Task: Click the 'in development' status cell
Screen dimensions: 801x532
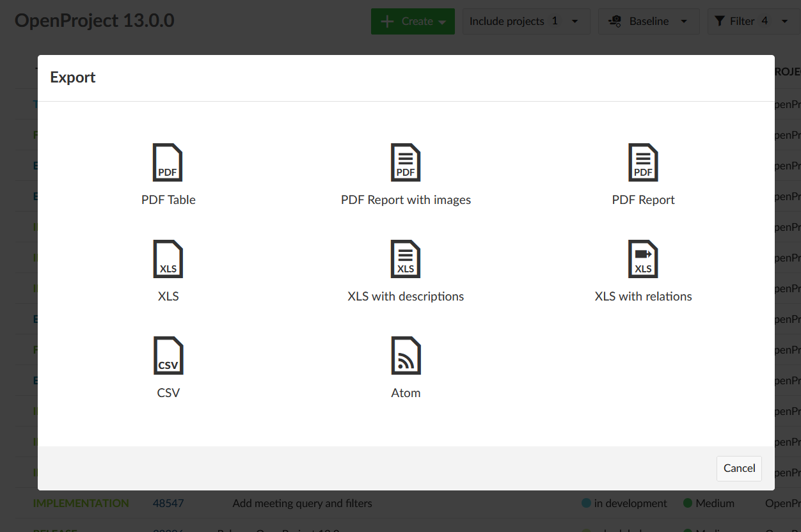Action: pos(630,503)
